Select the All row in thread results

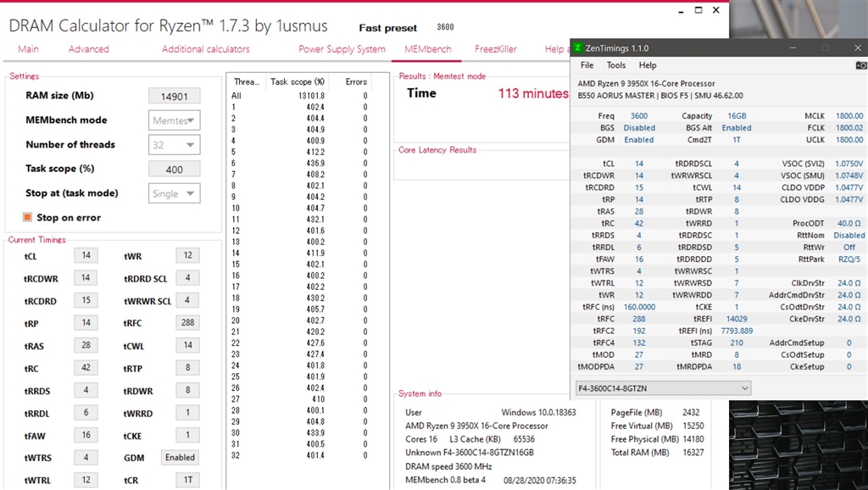point(299,96)
